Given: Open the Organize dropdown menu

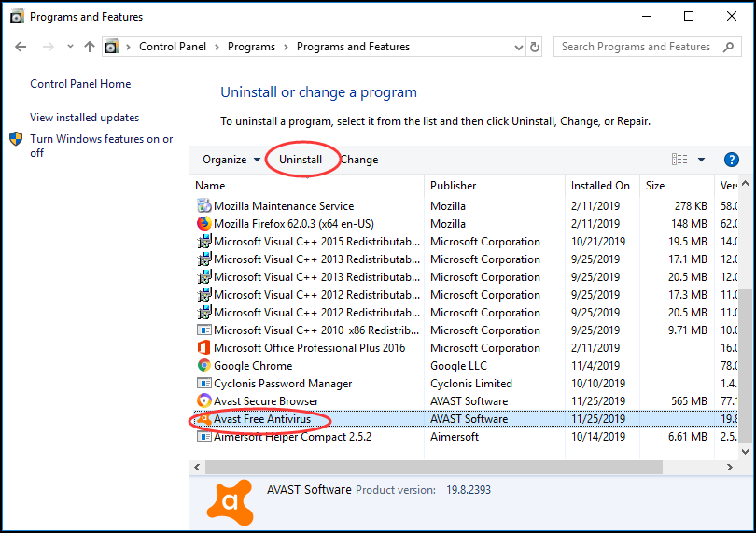Looking at the screenshot, I should click(x=231, y=160).
